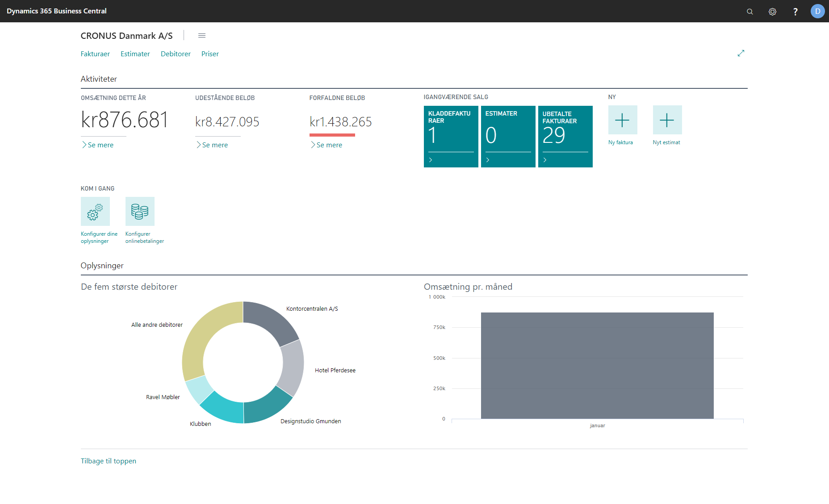Click the CRONUS Danmark A/S company name
The width and height of the screenshot is (829, 504).
click(x=126, y=36)
